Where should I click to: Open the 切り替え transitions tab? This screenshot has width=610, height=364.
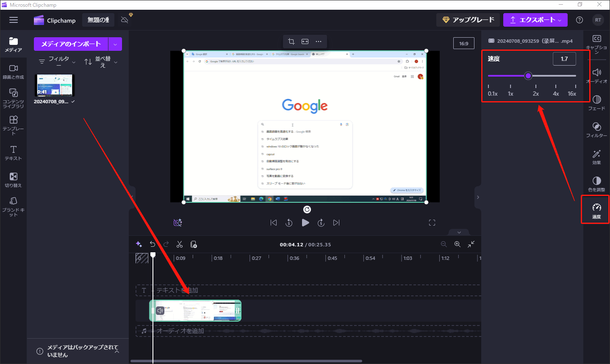coord(13,180)
